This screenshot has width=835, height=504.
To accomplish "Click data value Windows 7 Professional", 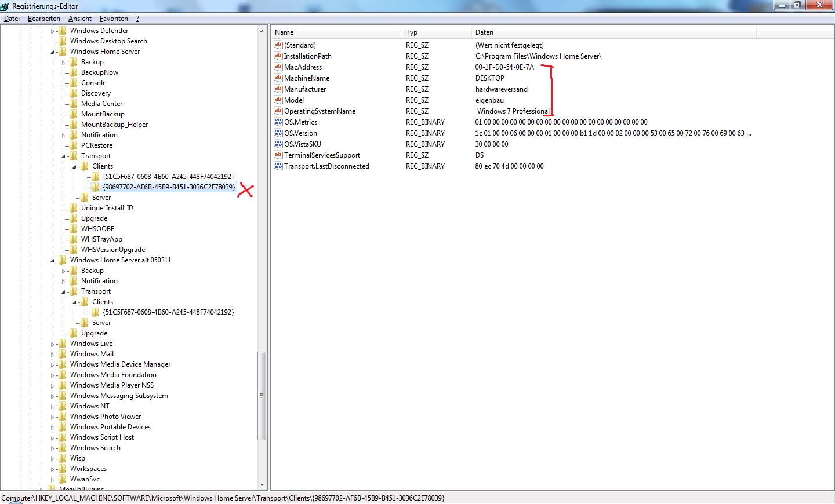I will (513, 111).
